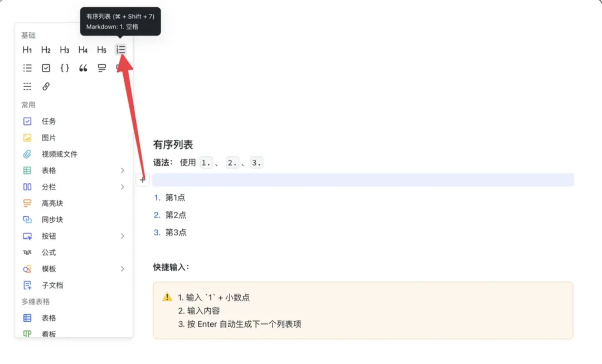Click list item 第1点
Screen dimensions: 602x364
(x=175, y=198)
